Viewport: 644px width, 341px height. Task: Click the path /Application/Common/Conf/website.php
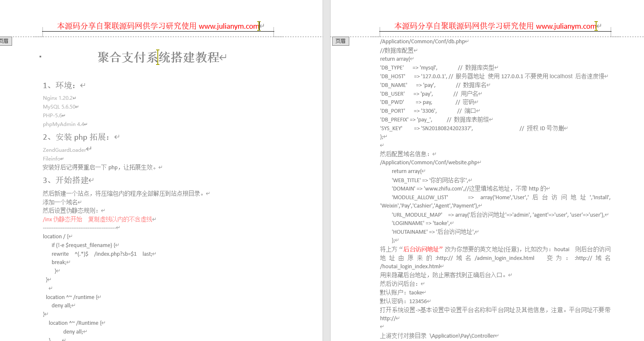428,163
